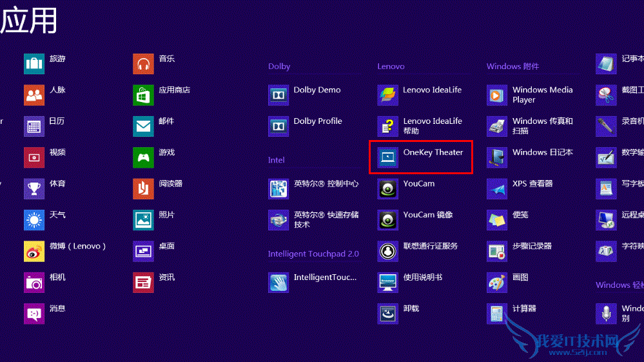Open the 日历 calendar icon
The width and height of the screenshot is (644, 362).
[x=34, y=126]
